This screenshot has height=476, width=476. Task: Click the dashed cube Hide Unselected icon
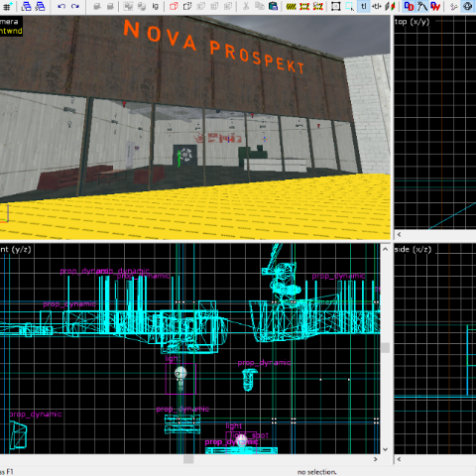[x=187, y=6]
